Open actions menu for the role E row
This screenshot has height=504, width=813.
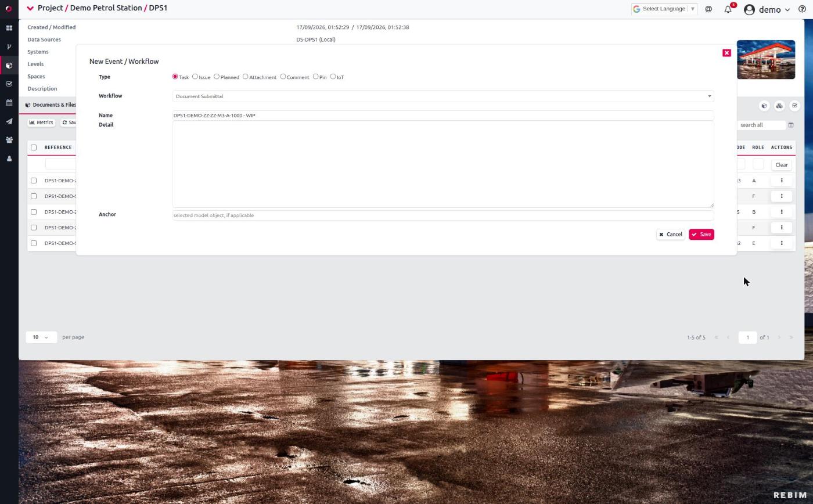(782, 243)
